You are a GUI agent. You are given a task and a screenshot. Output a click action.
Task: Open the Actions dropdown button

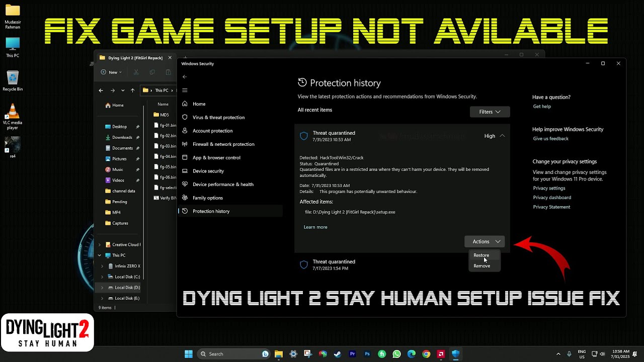coord(485,241)
